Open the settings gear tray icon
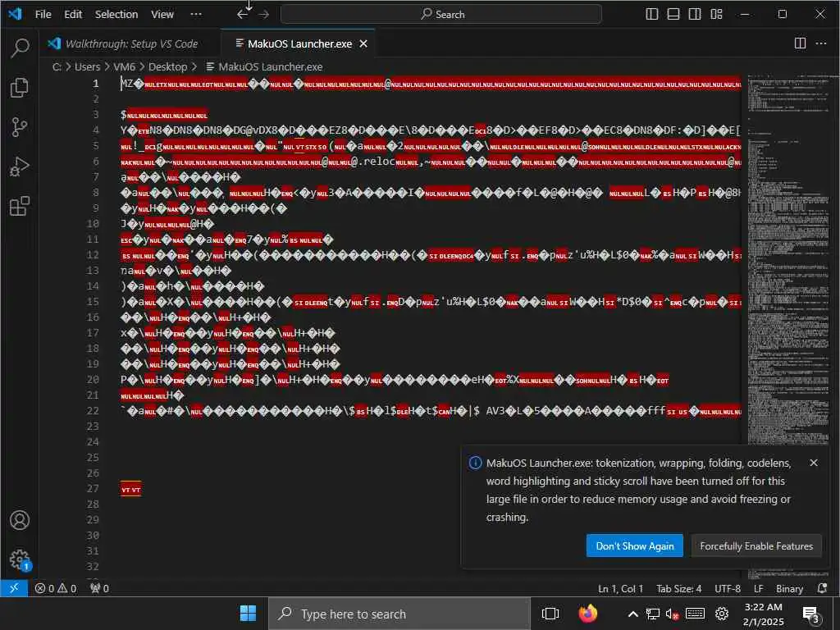 pyautogui.click(x=722, y=614)
